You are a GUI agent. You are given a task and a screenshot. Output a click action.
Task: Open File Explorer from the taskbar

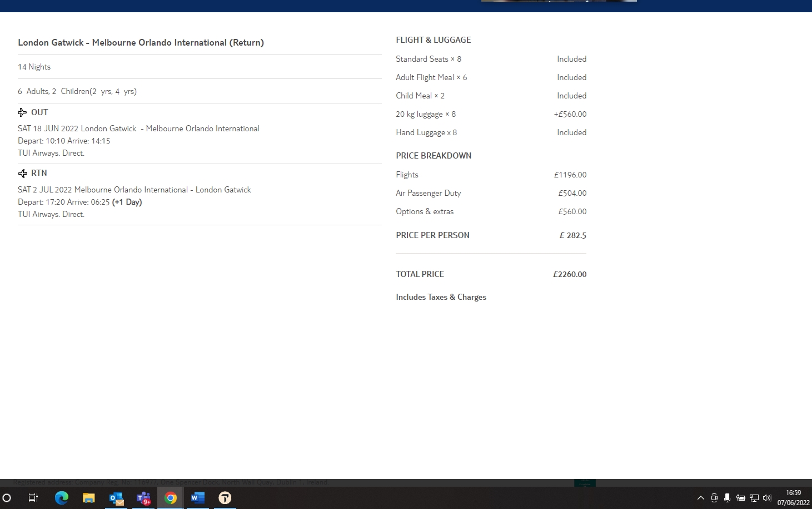click(89, 498)
